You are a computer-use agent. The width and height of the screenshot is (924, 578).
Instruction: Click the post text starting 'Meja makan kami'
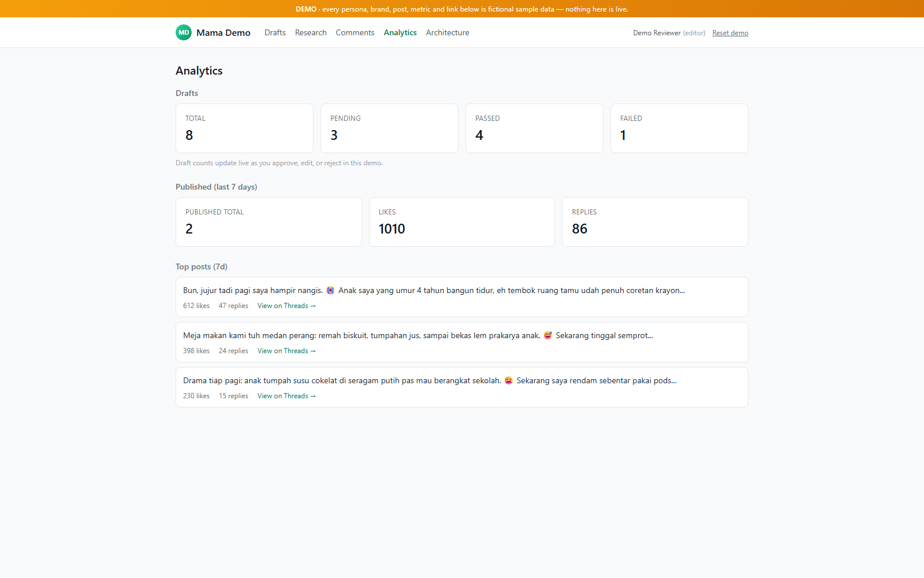pyautogui.click(x=418, y=335)
